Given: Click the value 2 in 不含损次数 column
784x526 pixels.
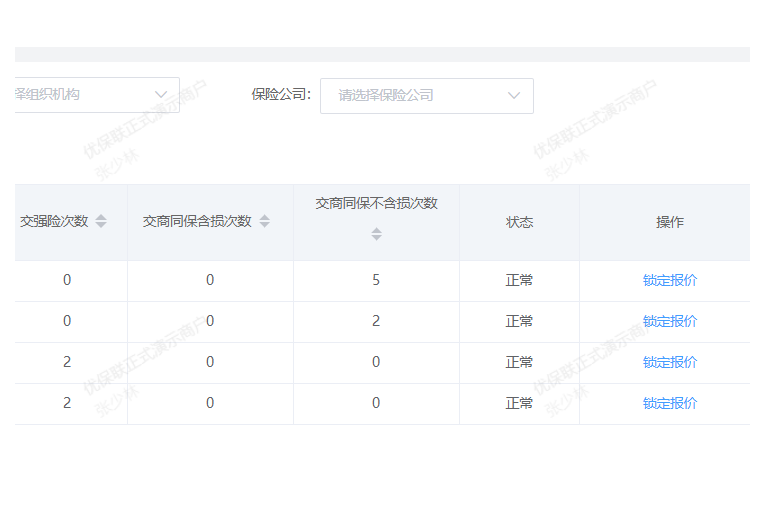Looking at the screenshot, I should coord(376,321).
